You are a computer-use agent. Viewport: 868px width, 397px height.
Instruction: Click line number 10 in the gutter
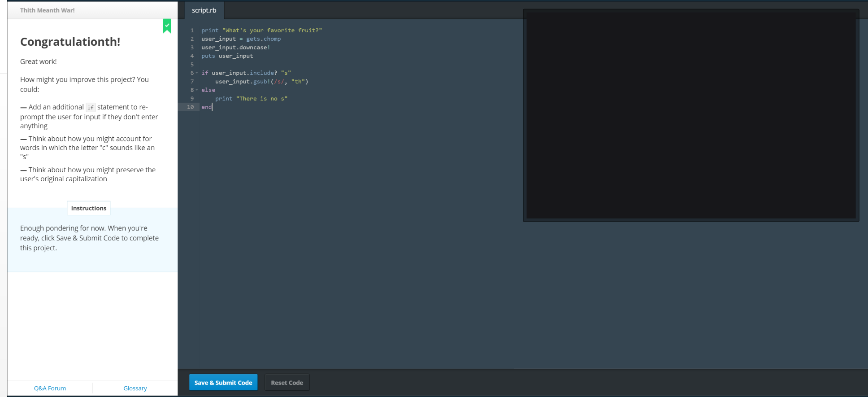pyautogui.click(x=191, y=107)
